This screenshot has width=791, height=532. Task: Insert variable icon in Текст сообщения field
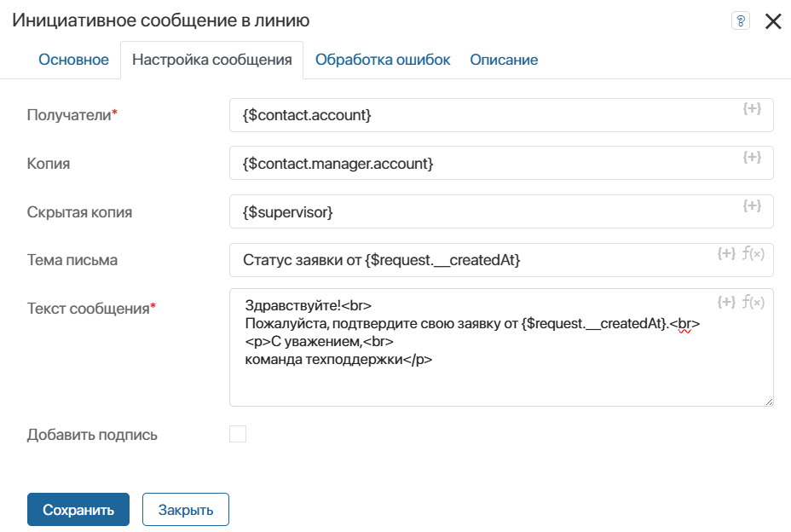point(726,302)
